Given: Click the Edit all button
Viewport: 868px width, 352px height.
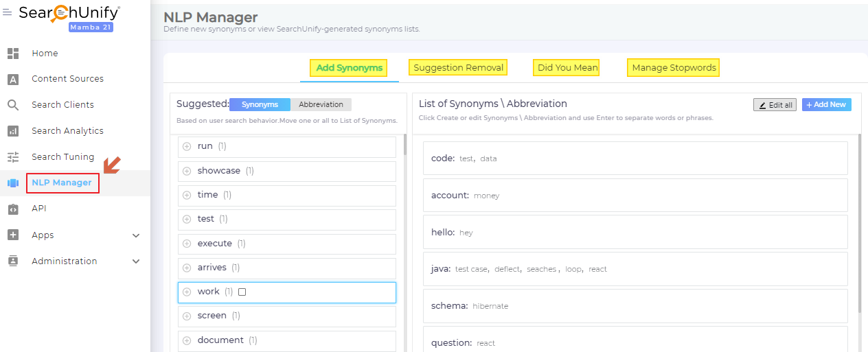Looking at the screenshot, I should [x=775, y=105].
